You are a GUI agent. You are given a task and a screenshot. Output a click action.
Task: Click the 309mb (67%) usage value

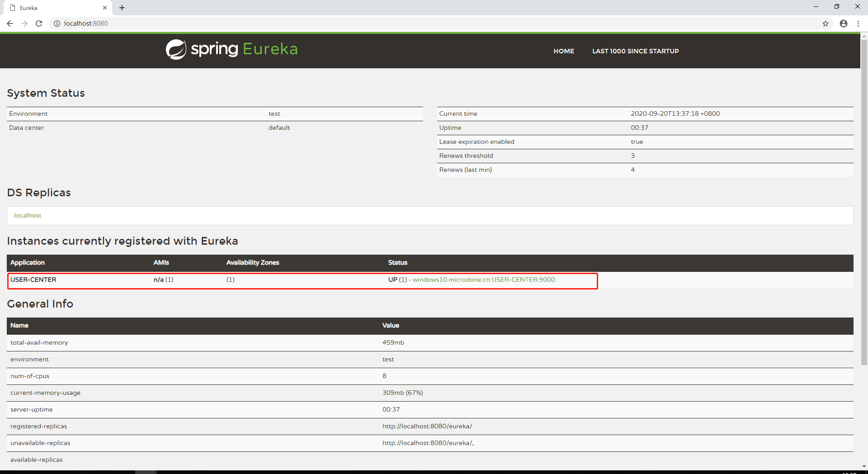tap(403, 393)
